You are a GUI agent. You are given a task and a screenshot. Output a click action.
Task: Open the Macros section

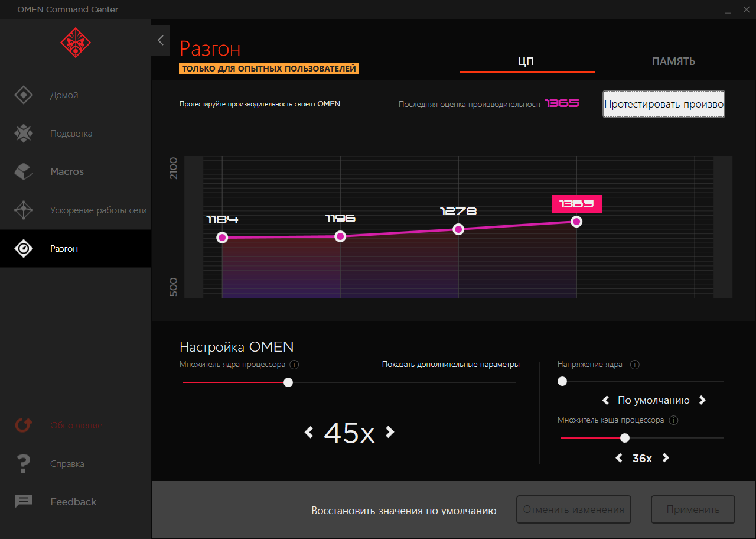tap(67, 172)
